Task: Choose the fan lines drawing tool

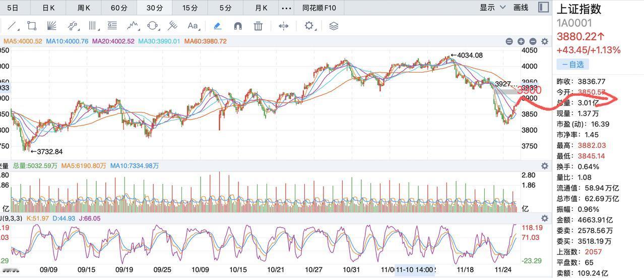Action: 51,26
